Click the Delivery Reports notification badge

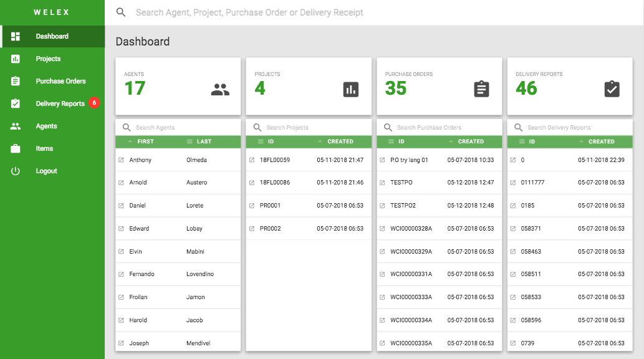pyautogui.click(x=94, y=103)
